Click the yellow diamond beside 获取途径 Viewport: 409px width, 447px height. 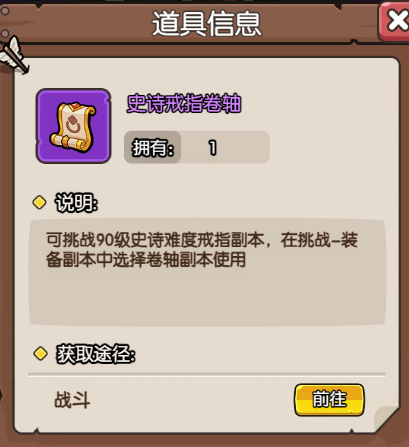41,353
